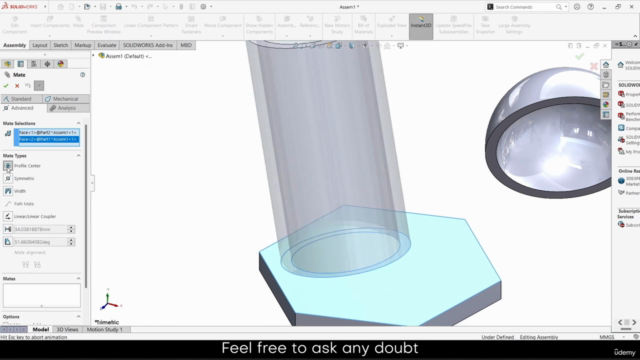Open task pane Appearances color ball icon
The height and width of the screenshot is (360, 640).
tap(606, 104)
